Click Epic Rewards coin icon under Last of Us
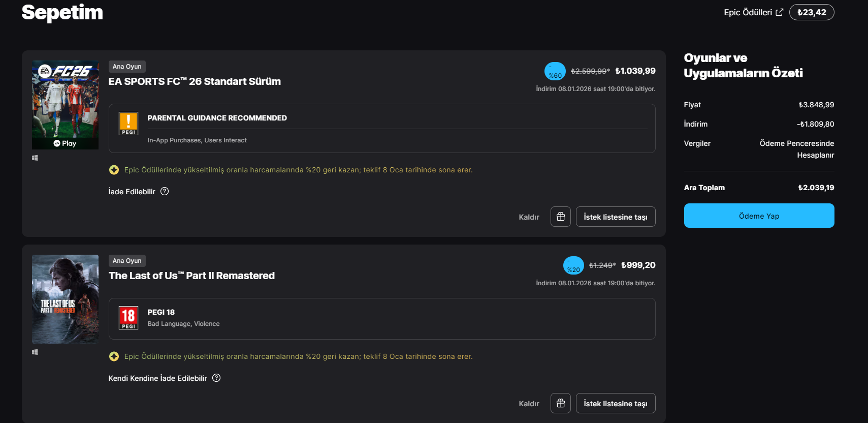The width and height of the screenshot is (868, 423). point(114,356)
